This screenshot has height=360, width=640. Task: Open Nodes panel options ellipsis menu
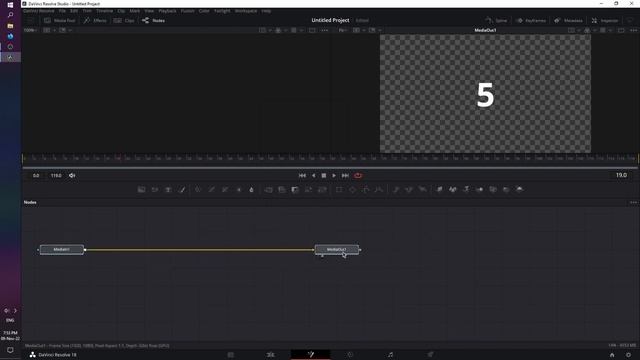point(633,202)
